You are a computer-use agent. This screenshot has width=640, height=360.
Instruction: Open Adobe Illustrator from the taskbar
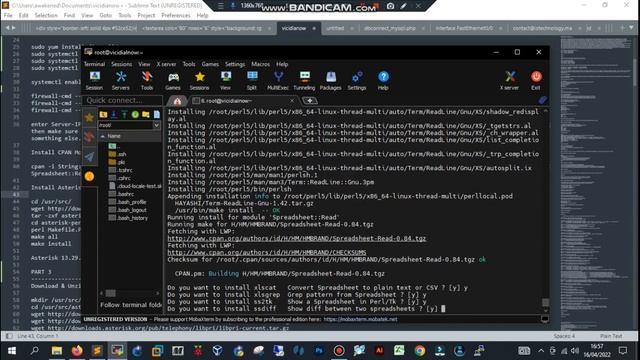379,351
